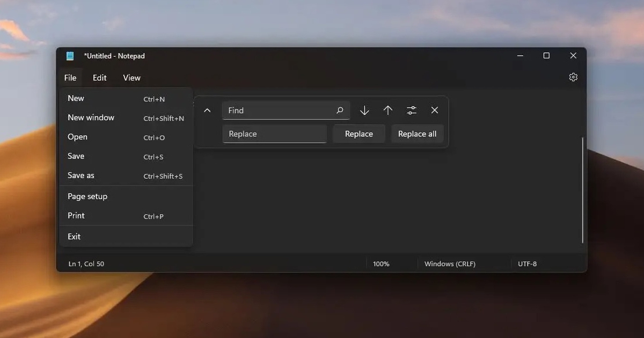644x338 pixels.
Task: Click the vertical scrollbar in editor
Action: (x=582, y=190)
